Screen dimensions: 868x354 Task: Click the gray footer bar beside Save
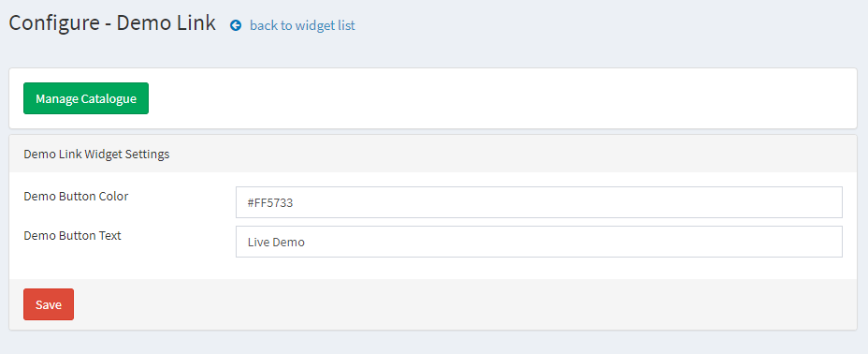click(465, 304)
